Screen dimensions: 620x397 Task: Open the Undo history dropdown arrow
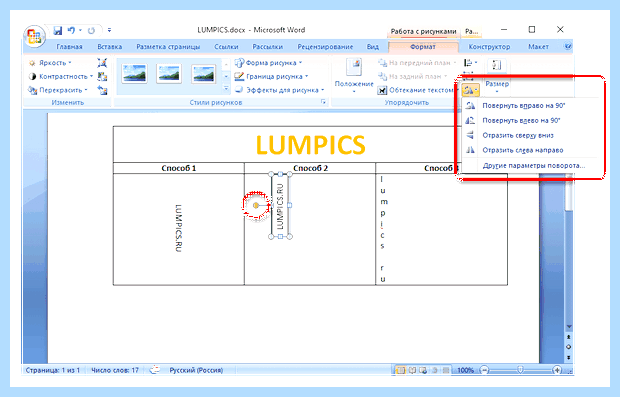click(x=80, y=30)
